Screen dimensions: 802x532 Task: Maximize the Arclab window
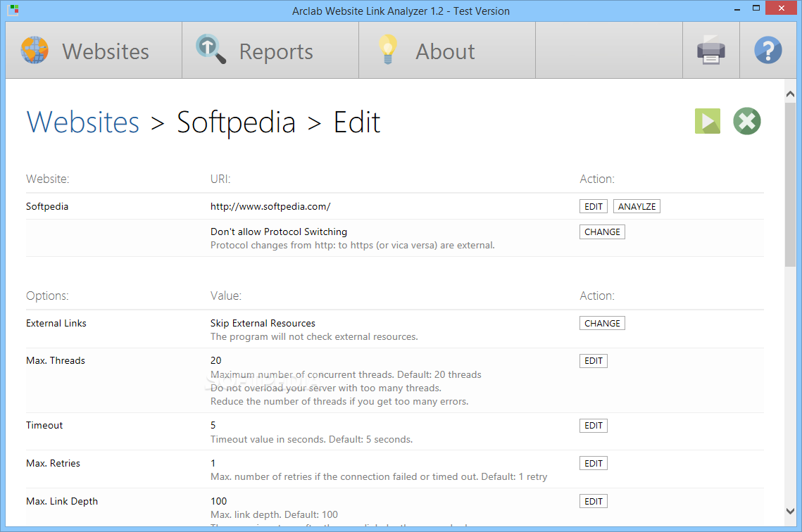click(756, 8)
